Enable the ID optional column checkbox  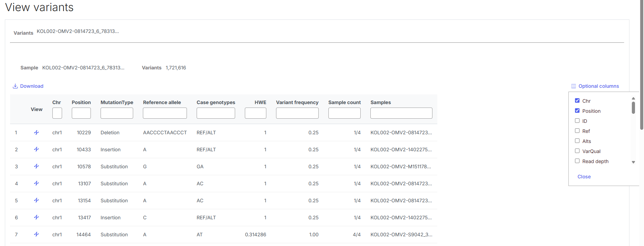[577, 121]
